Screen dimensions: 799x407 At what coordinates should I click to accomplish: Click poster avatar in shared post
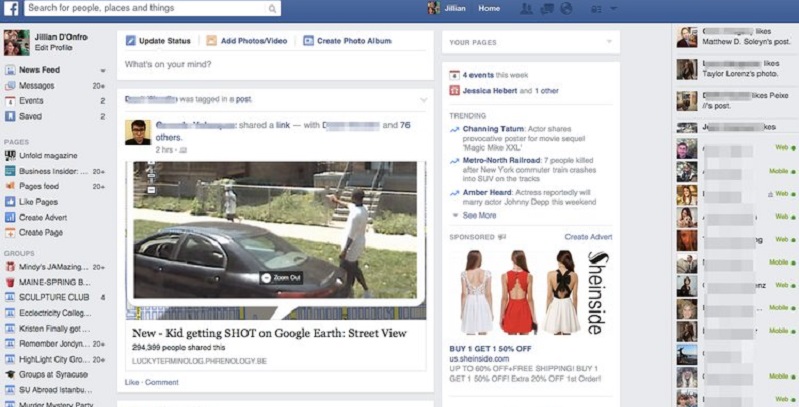[138, 132]
